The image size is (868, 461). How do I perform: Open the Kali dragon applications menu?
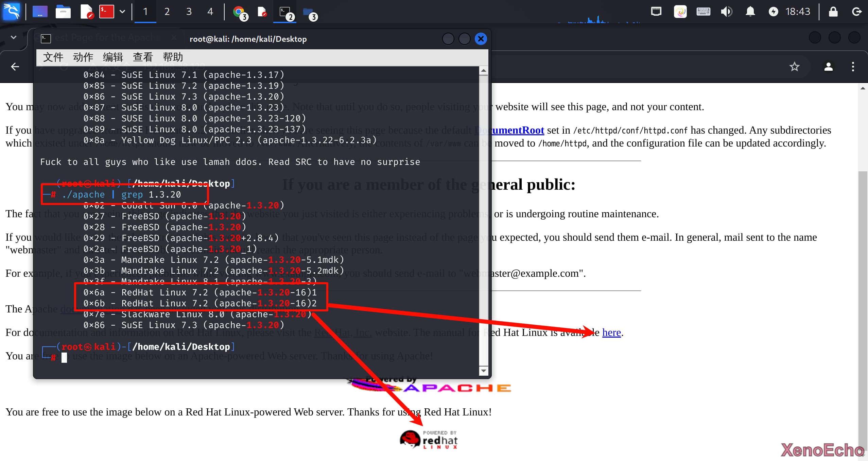(x=11, y=12)
